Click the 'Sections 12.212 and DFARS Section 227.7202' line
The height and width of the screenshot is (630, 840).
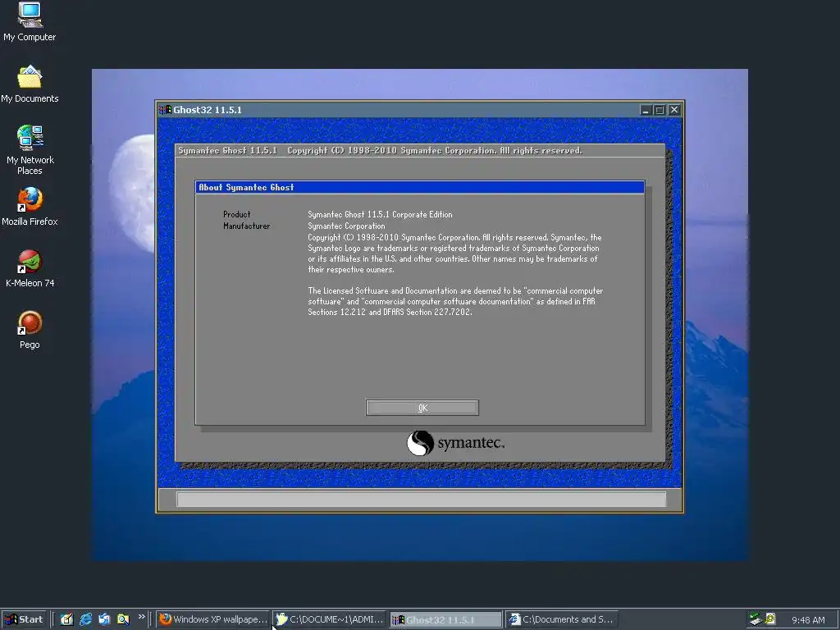tap(390, 312)
